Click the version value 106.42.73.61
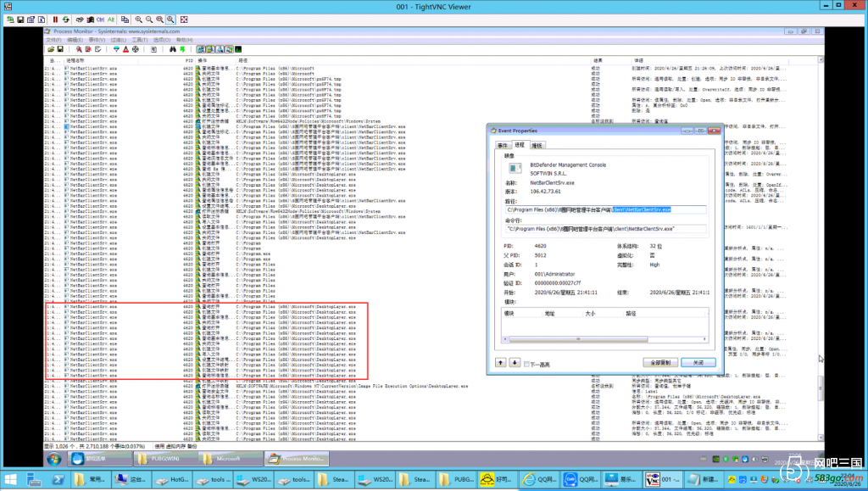The image size is (868, 491). (545, 192)
